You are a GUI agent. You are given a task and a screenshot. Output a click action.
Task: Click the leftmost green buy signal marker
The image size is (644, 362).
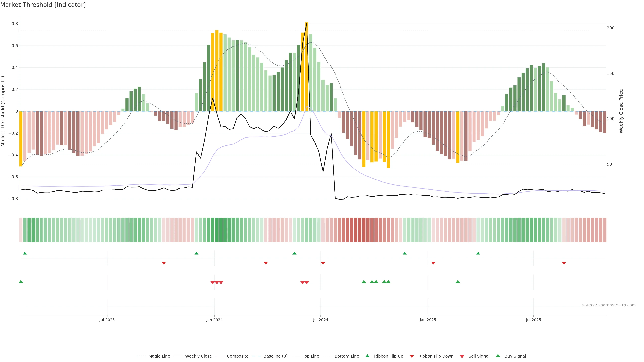pos(21,282)
